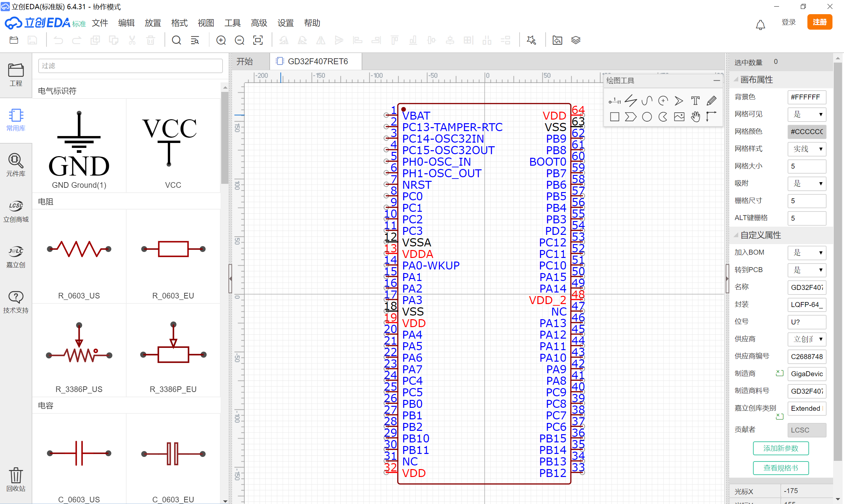Switch to the GD32F407RET6 tab

316,62
